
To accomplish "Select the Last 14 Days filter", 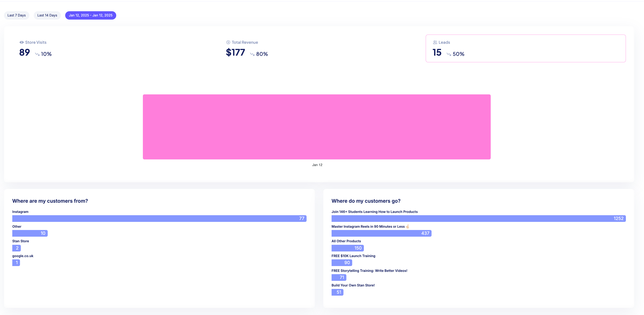I will [x=47, y=15].
